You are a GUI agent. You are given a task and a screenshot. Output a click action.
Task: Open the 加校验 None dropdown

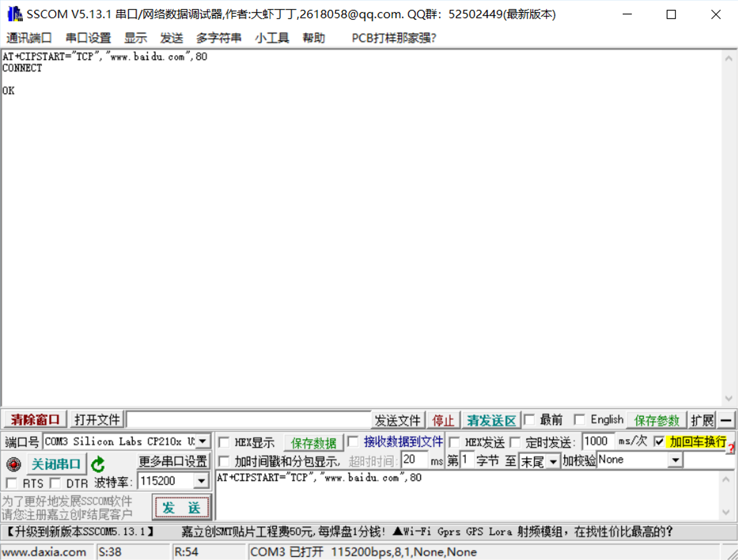[675, 460]
